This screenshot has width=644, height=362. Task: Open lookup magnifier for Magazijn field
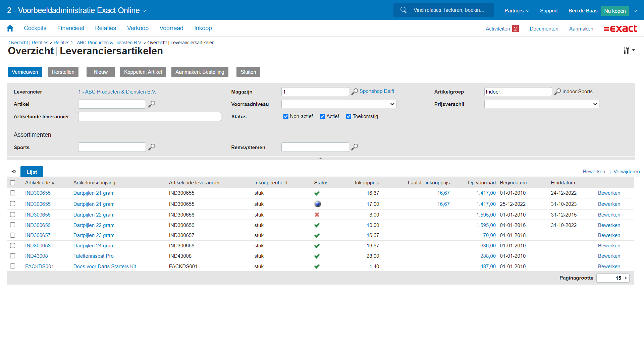355,92
